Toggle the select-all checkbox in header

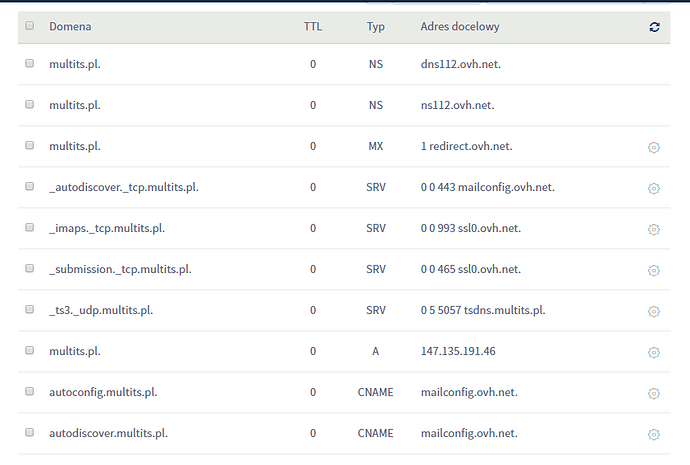click(x=29, y=26)
